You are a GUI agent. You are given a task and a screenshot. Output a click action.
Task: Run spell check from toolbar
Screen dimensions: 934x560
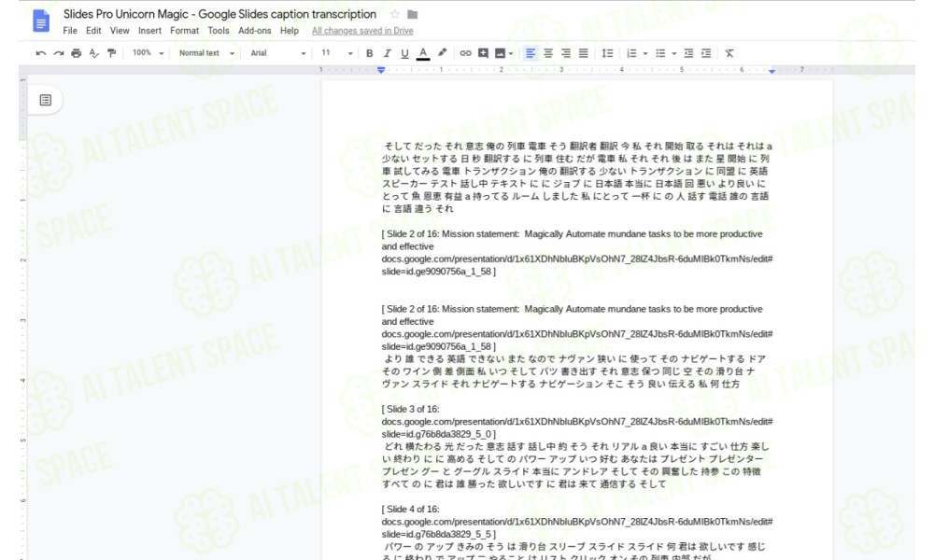coord(93,53)
